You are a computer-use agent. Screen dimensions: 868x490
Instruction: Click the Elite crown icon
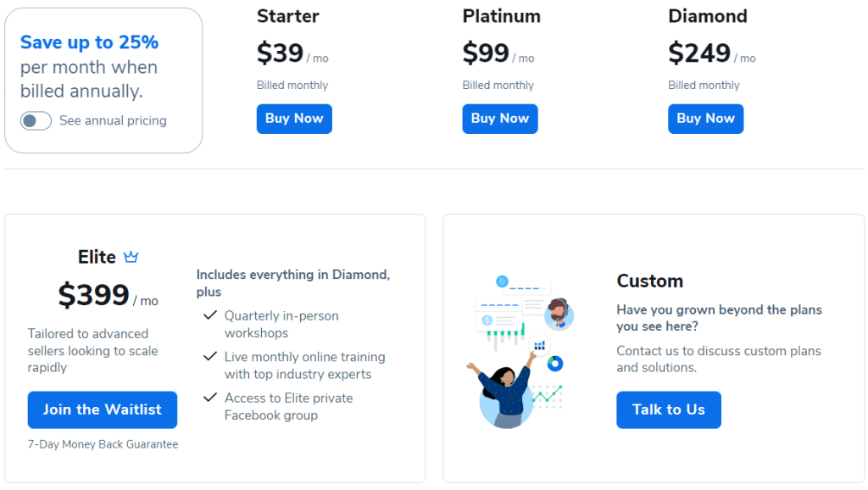pyautogui.click(x=131, y=257)
